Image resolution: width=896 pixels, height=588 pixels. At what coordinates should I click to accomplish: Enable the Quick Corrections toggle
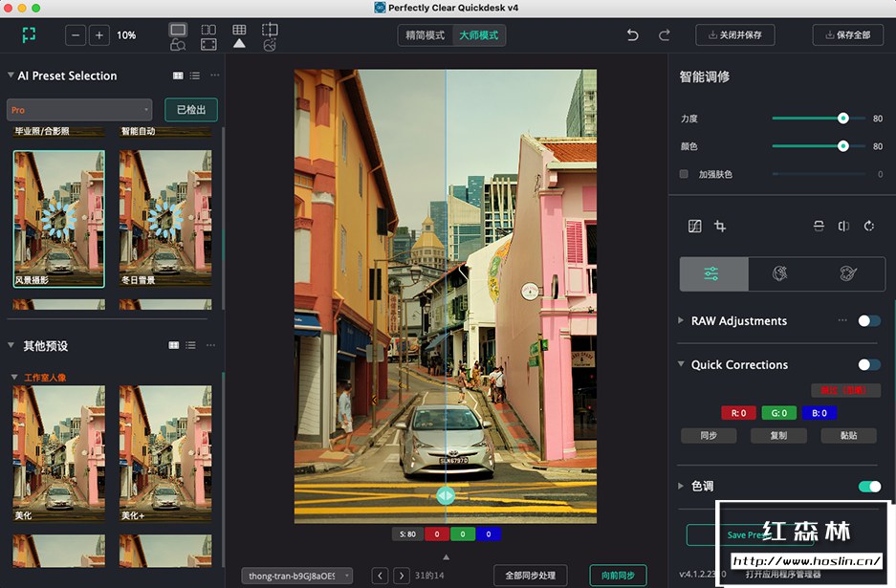[869, 364]
